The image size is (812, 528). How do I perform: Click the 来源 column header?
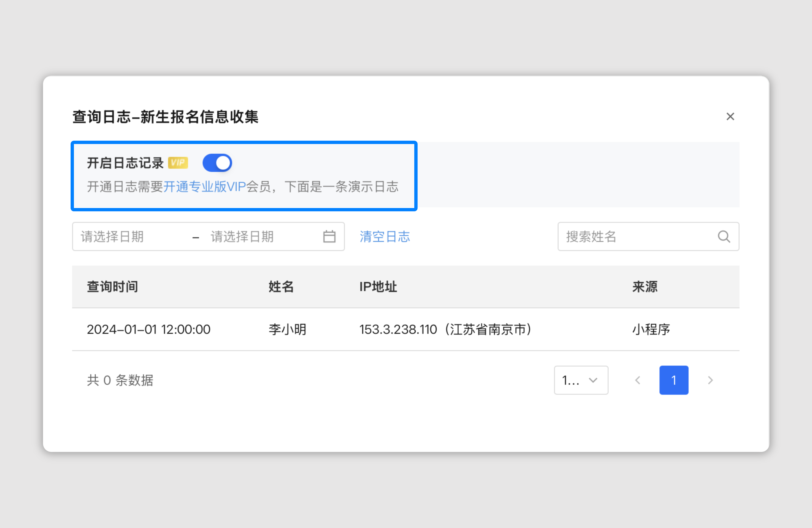point(645,287)
